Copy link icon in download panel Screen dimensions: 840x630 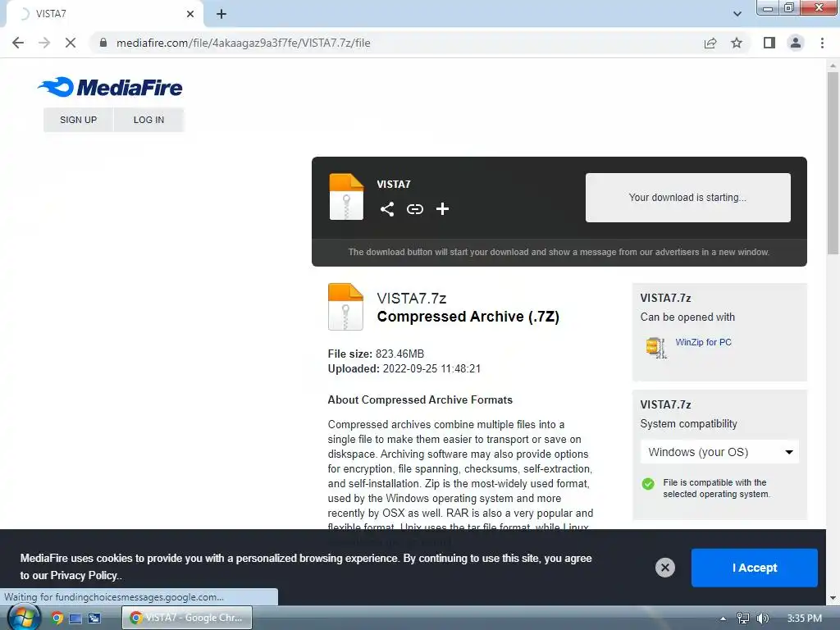pyautogui.click(x=414, y=209)
